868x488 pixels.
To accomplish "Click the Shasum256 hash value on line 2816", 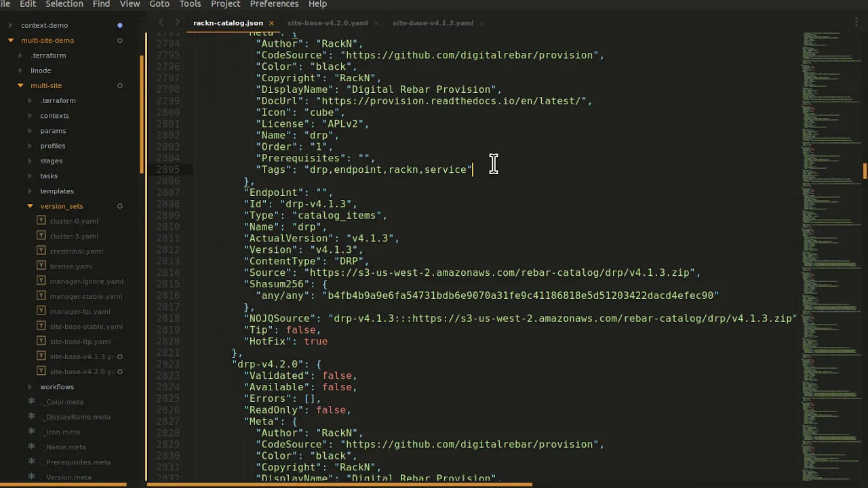I will point(520,296).
